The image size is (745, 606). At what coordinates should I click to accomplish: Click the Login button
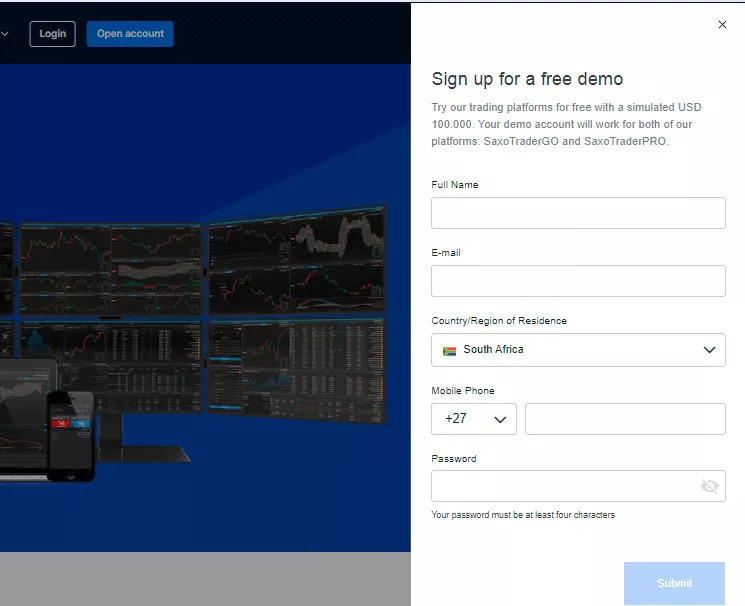coord(52,34)
